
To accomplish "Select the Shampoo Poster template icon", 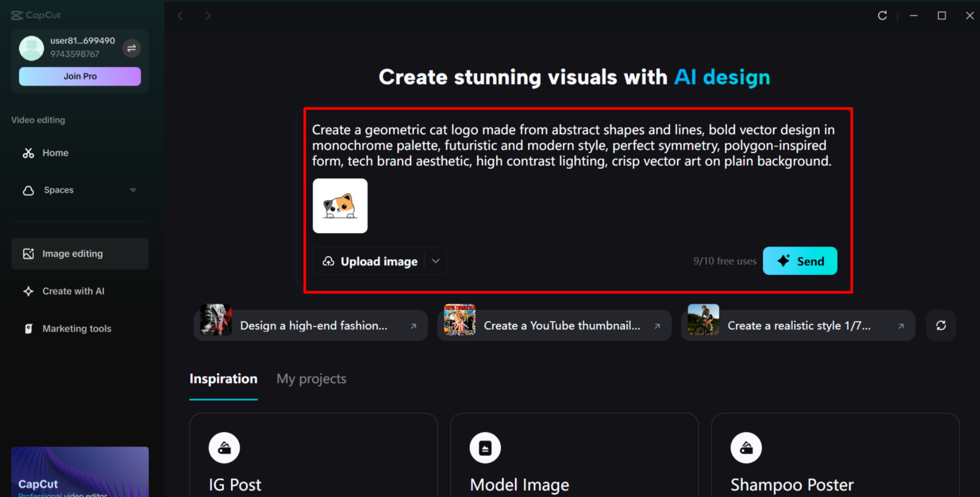I will [x=746, y=447].
